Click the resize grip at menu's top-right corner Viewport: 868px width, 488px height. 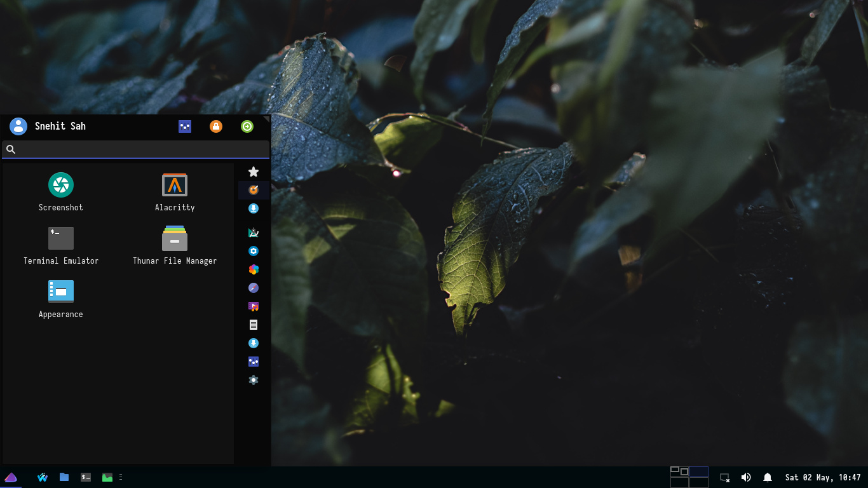(x=267, y=118)
